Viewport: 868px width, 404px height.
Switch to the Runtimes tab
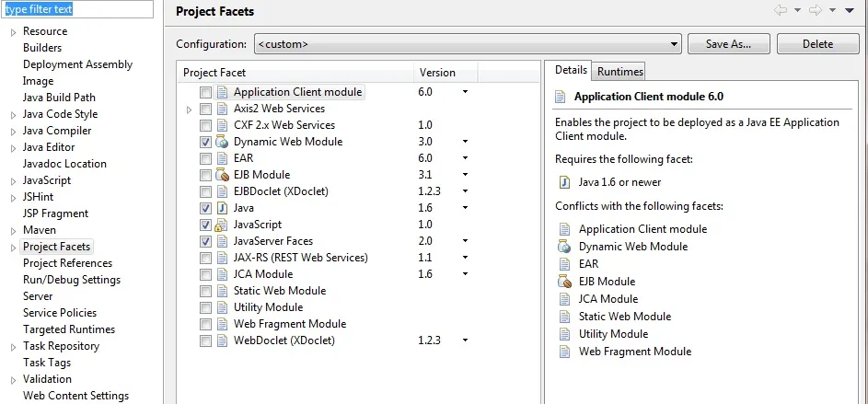pyautogui.click(x=619, y=71)
